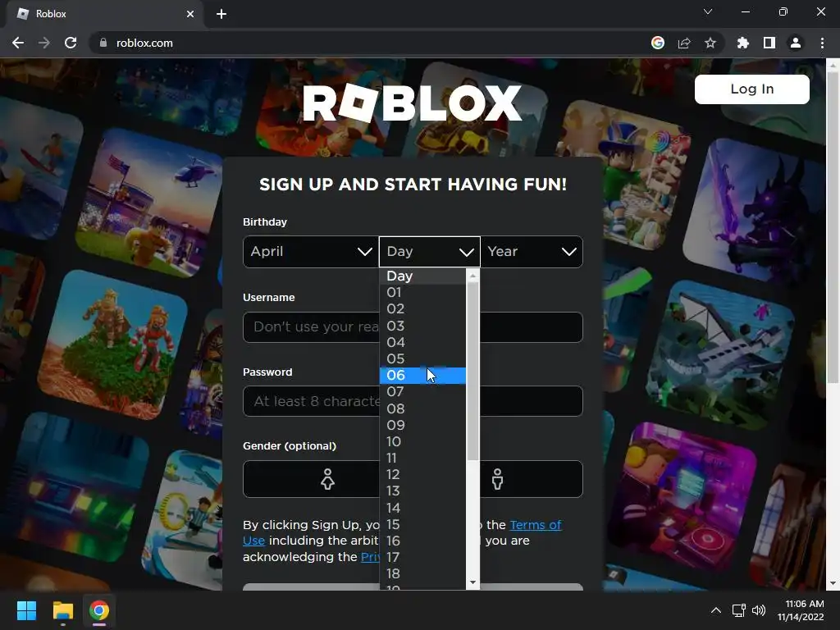This screenshot has width=840, height=630.
Task: Choose day 07 in dropdown
Action: pos(422,392)
